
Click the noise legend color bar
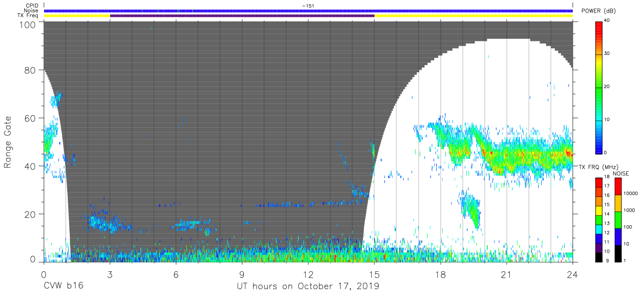click(x=618, y=219)
